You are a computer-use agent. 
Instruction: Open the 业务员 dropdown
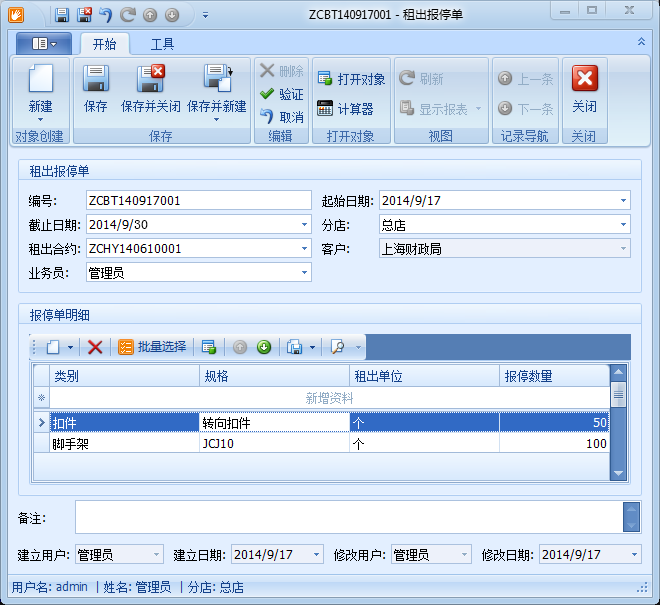pyautogui.click(x=304, y=272)
